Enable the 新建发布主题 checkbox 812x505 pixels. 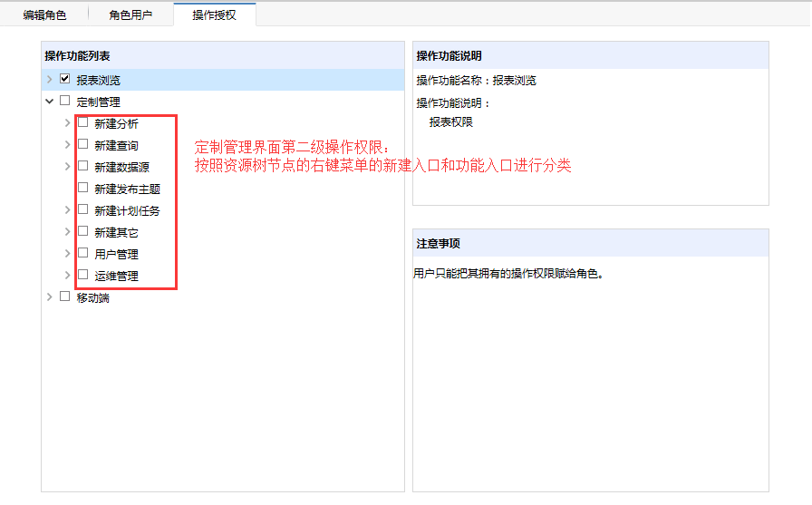pyautogui.click(x=82, y=188)
